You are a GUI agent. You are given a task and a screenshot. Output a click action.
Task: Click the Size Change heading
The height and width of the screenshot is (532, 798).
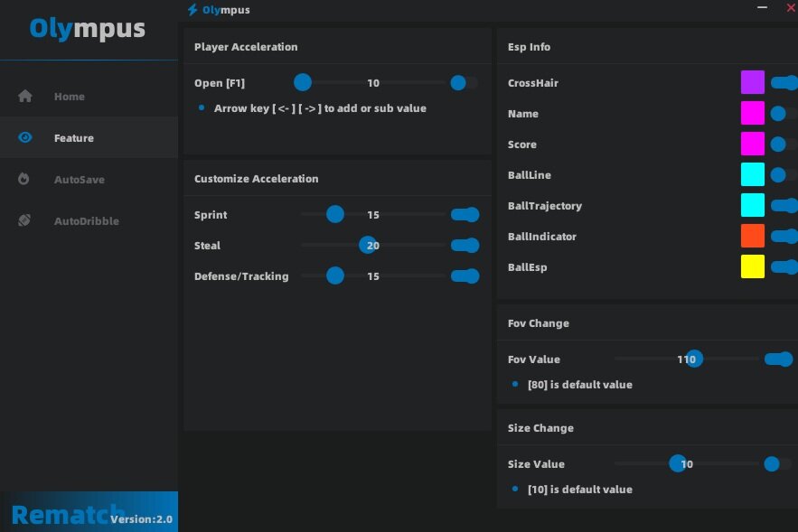point(540,428)
